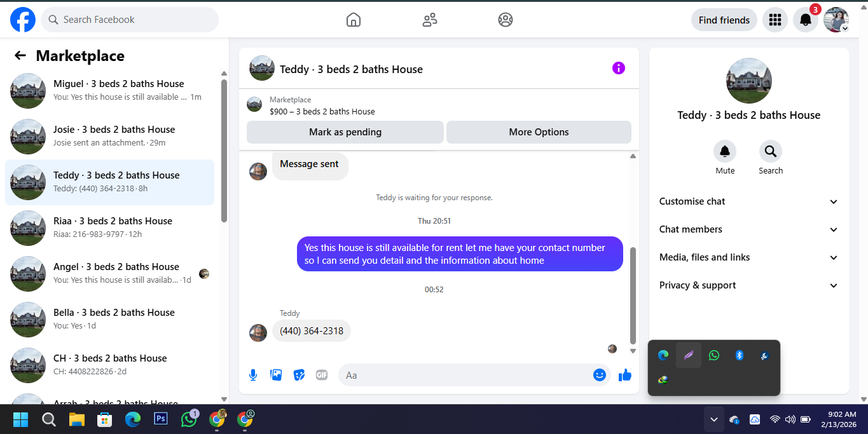The height and width of the screenshot is (434, 868).
Task: Go to the Friends tab in top navigation
Action: pyautogui.click(x=430, y=20)
